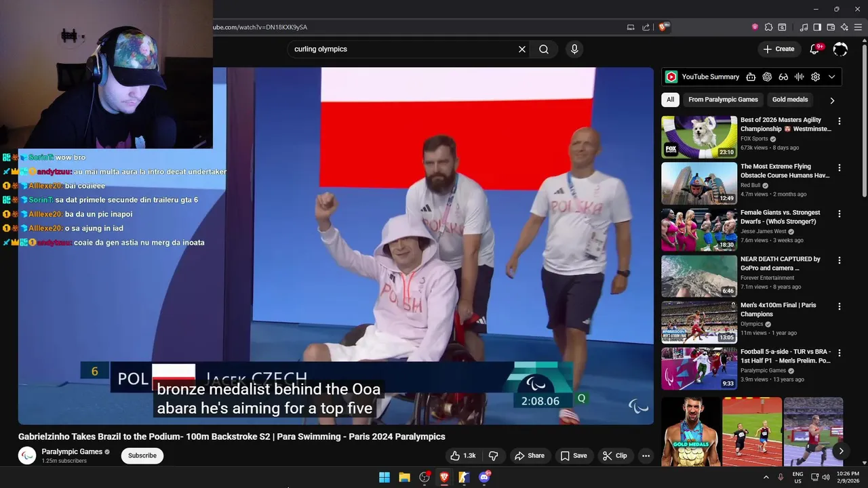
Task: Click inside the curling olympics search field
Action: (x=403, y=49)
